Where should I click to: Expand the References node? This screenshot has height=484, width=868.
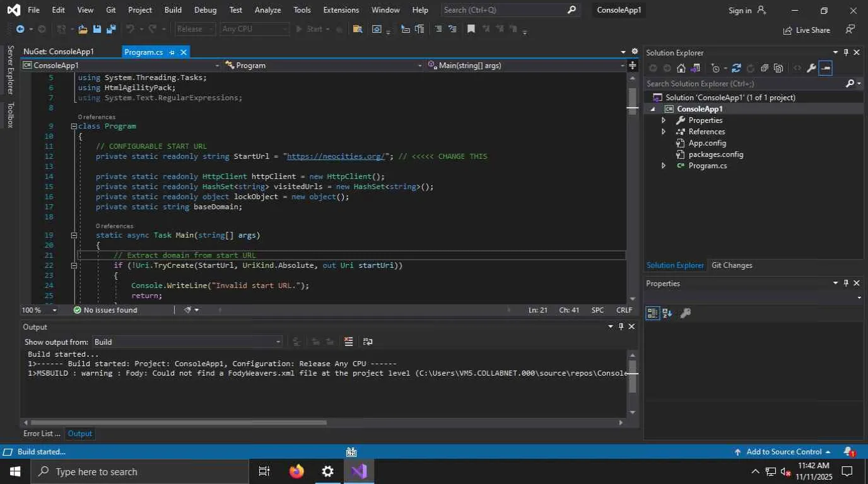point(663,132)
